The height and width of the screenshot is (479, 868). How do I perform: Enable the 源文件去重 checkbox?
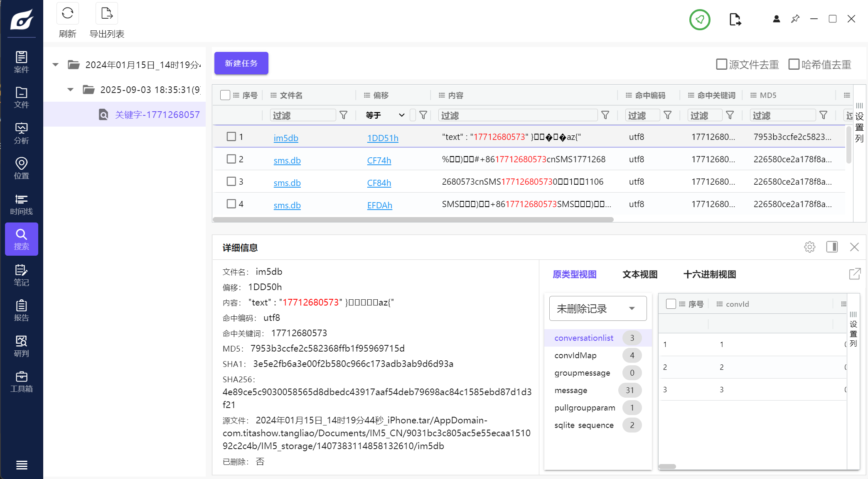pyautogui.click(x=721, y=64)
